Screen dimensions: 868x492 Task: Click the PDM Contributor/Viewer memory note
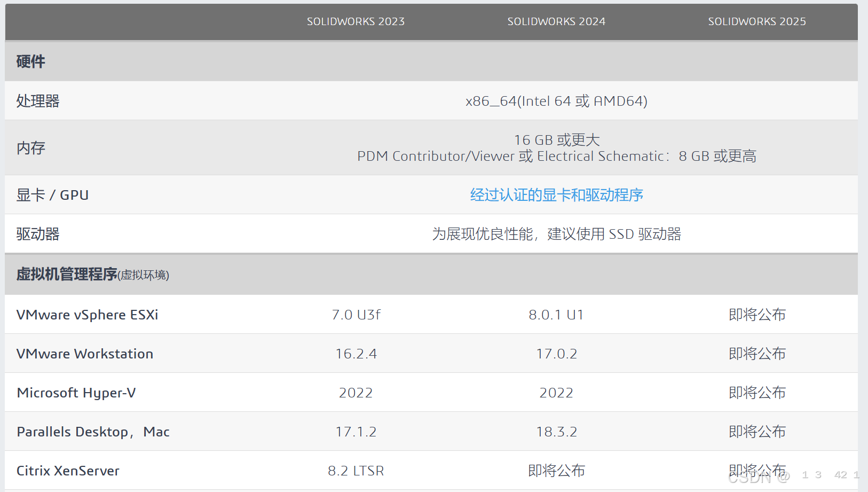[x=557, y=156]
